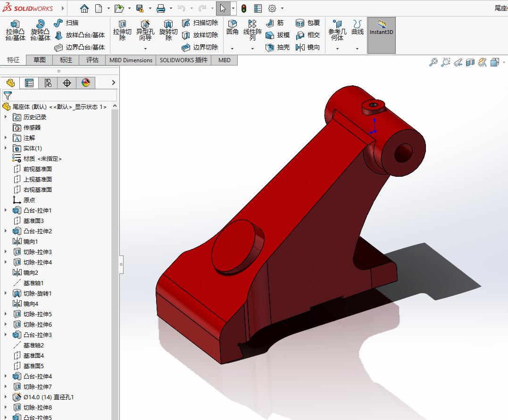The height and width of the screenshot is (420, 508).
Task: Open the Options gear dropdown arrow
Action: 282,8
